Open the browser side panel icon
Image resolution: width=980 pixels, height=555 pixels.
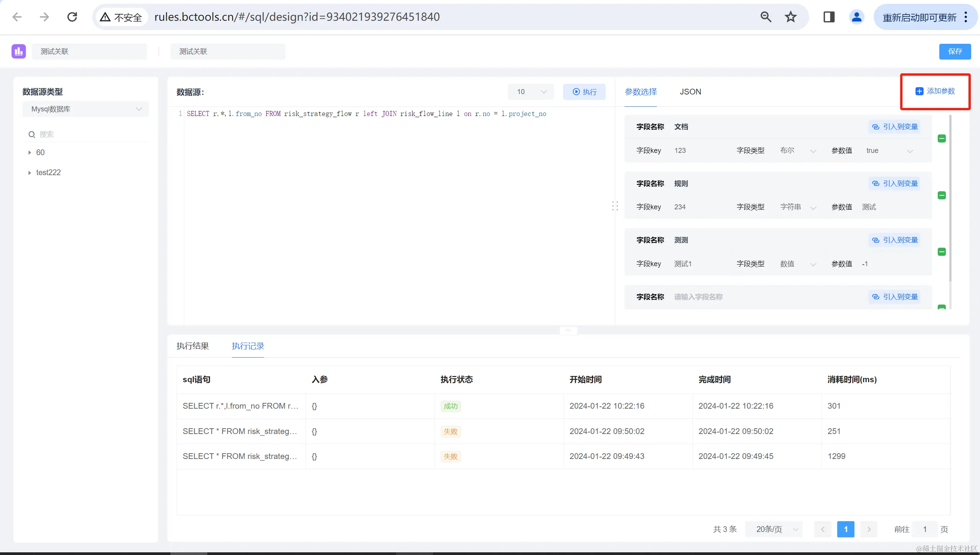(829, 17)
